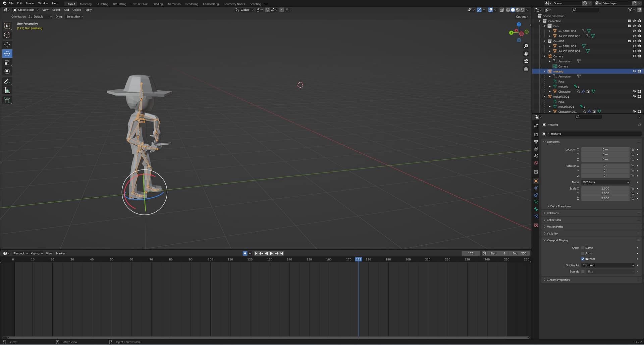This screenshot has height=345, width=644.
Task: Toggle camera view in viewport
Action: [526, 61]
